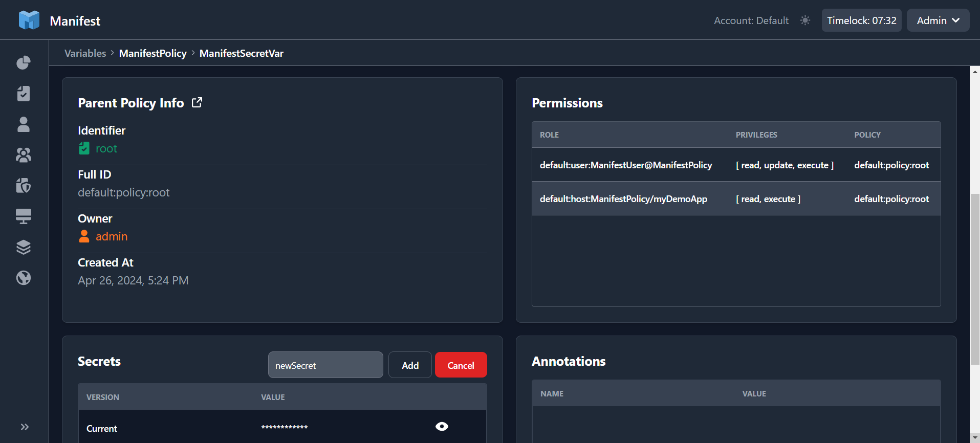Screen dimensions: 980x443
Task: Click 'default:policy:root' Full ID value
Action: tap(124, 192)
